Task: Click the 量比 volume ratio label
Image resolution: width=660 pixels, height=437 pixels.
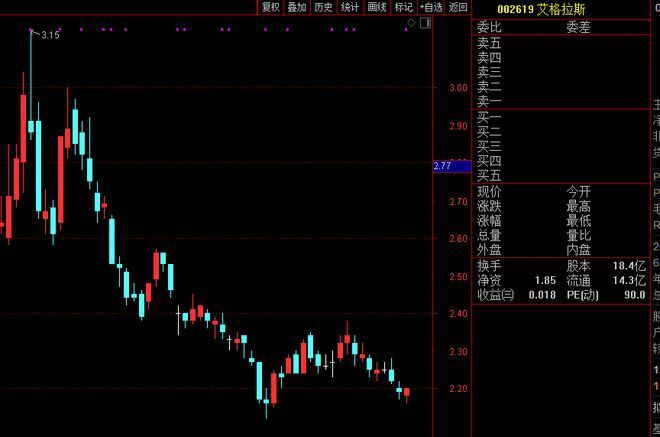Action: point(578,235)
